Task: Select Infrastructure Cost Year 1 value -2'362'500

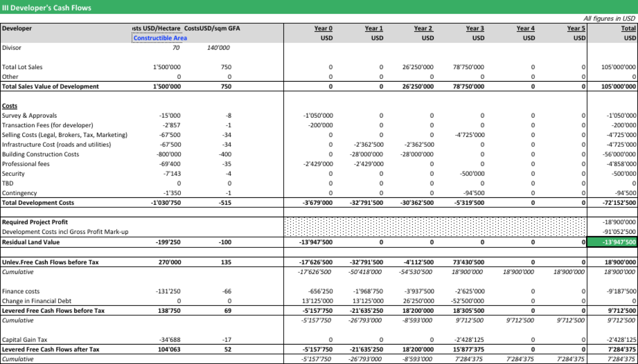Action: click(x=369, y=144)
